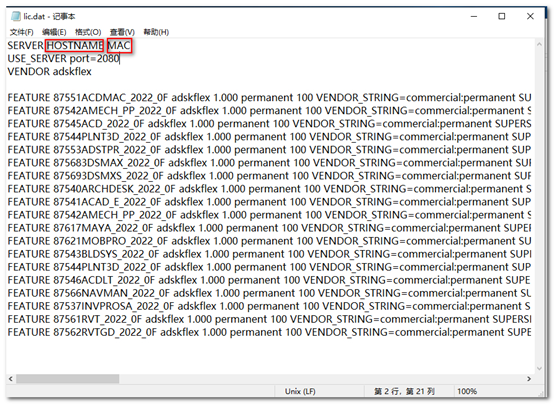Open the 文件(F) File menu

[x=22, y=32]
